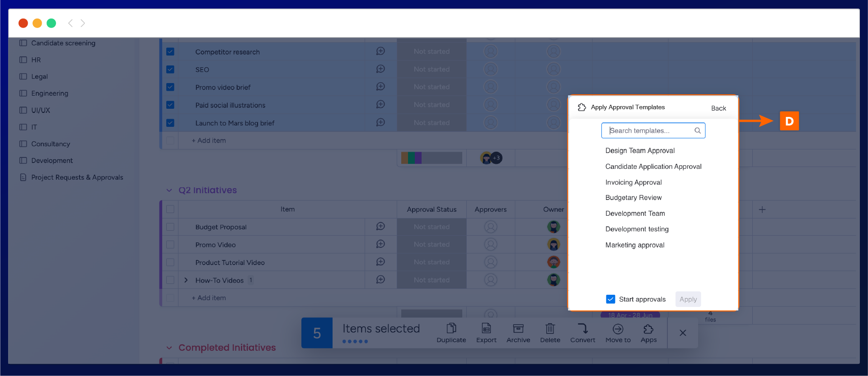Collapse the Q2 Initiatives group
Screen dimensions: 868x376
tap(169, 190)
